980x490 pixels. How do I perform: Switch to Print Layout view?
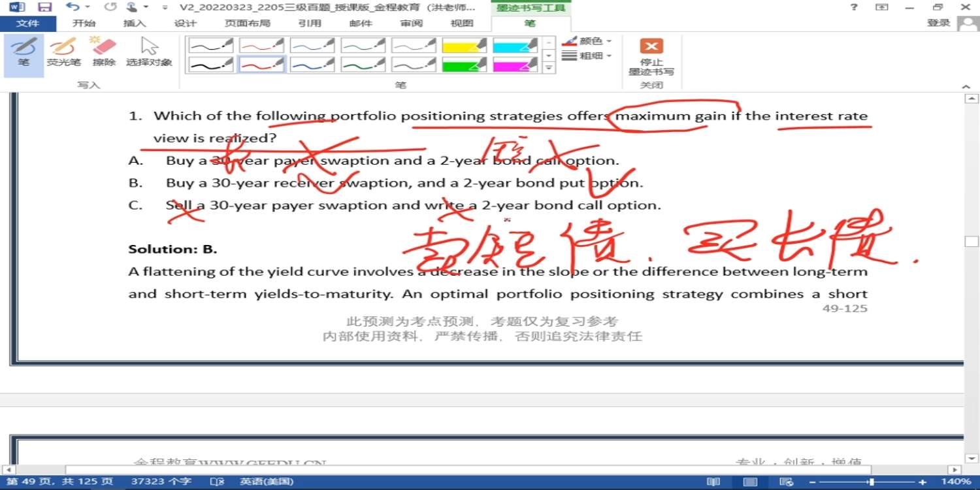751,482
